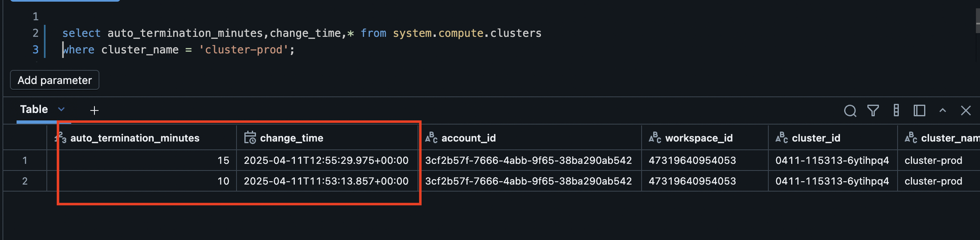Click the account_id string type icon
This screenshot has height=240, width=980.
(x=431, y=138)
